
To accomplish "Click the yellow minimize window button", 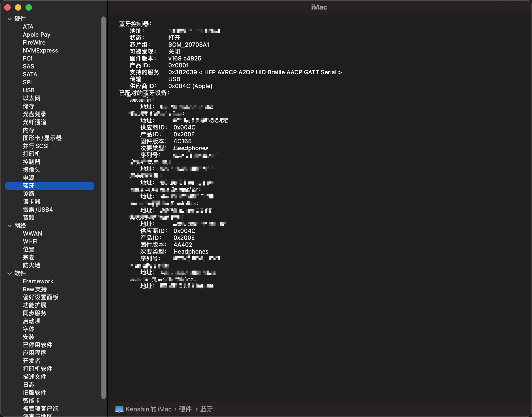I will pyautogui.click(x=18, y=7).
